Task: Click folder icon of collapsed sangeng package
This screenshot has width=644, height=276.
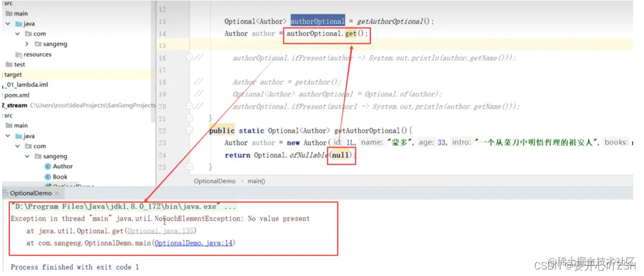Action: (38, 44)
